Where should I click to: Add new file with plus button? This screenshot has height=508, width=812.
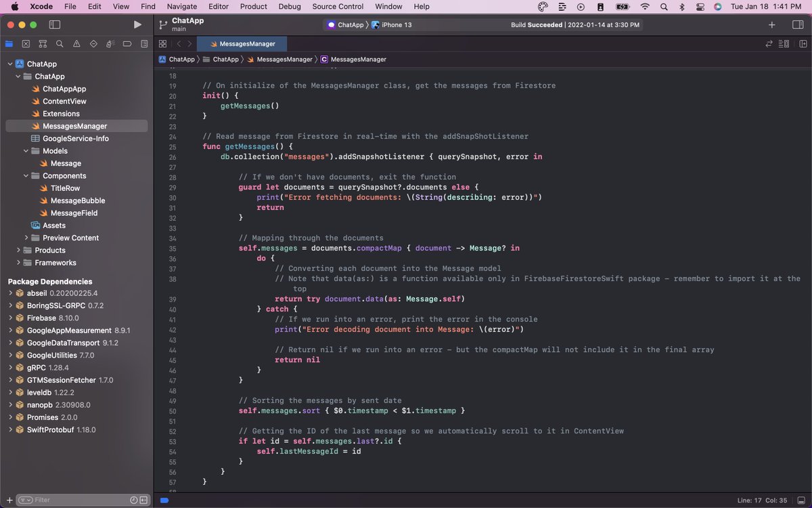tap(9, 500)
